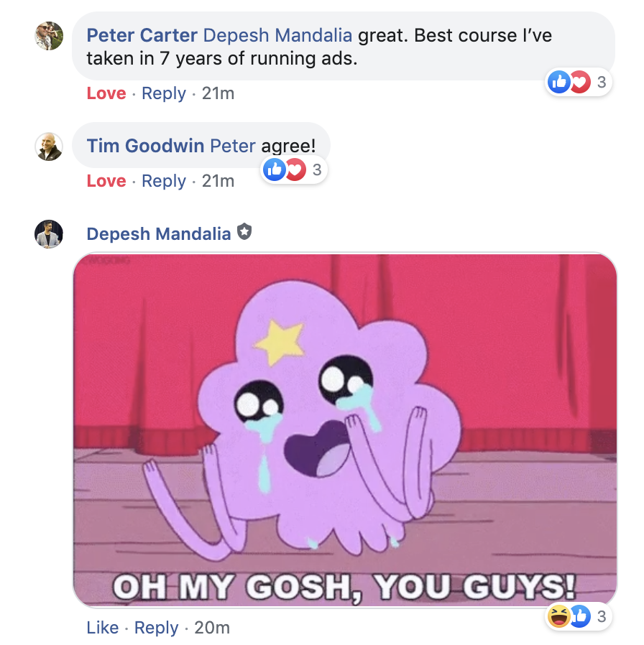Reply to Peter Carter's comment

[x=164, y=93]
